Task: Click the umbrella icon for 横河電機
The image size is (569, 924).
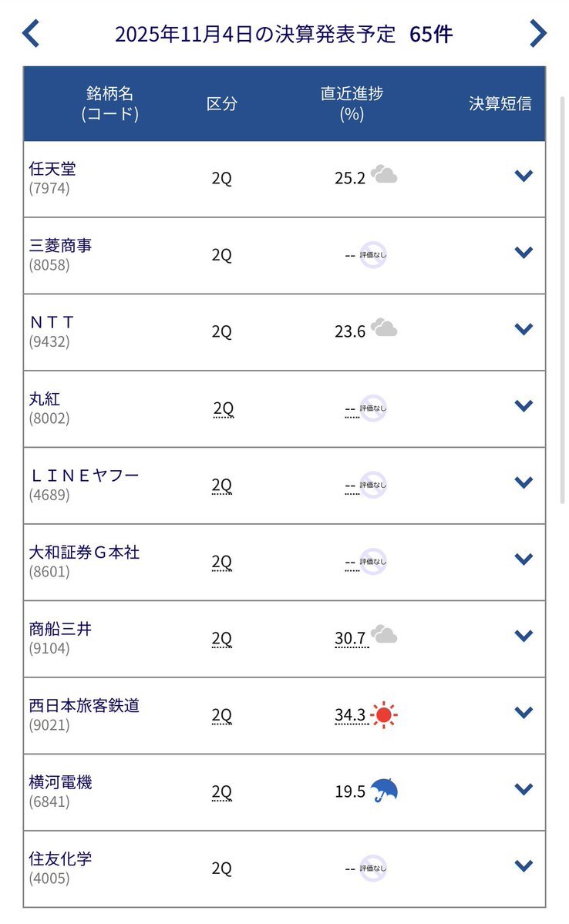Action: [x=384, y=791]
